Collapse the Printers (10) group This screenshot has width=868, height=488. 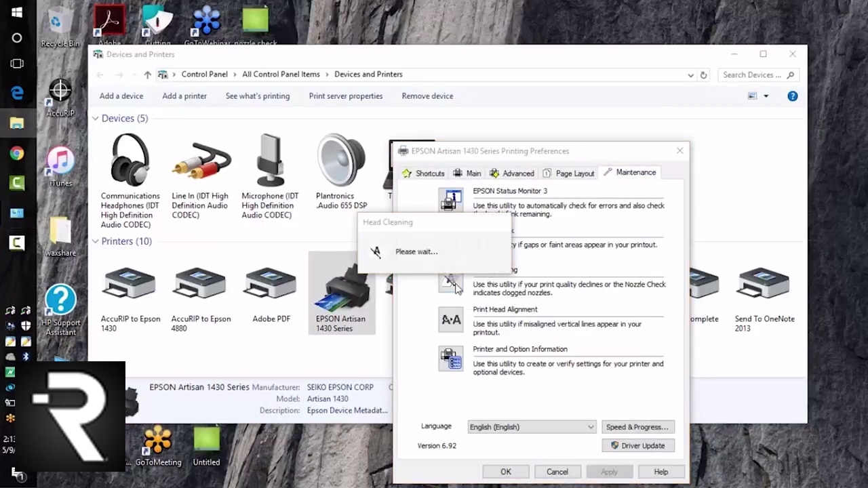click(x=96, y=241)
